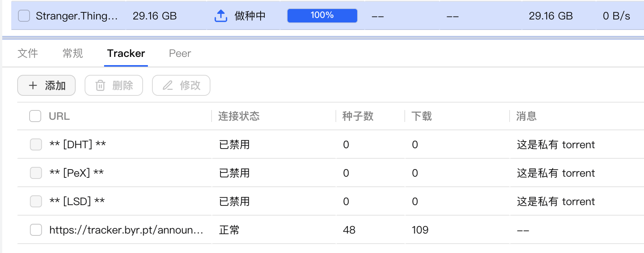Open the tracker.byr.pt announce URL
The image size is (644, 253).
(x=126, y=230)
